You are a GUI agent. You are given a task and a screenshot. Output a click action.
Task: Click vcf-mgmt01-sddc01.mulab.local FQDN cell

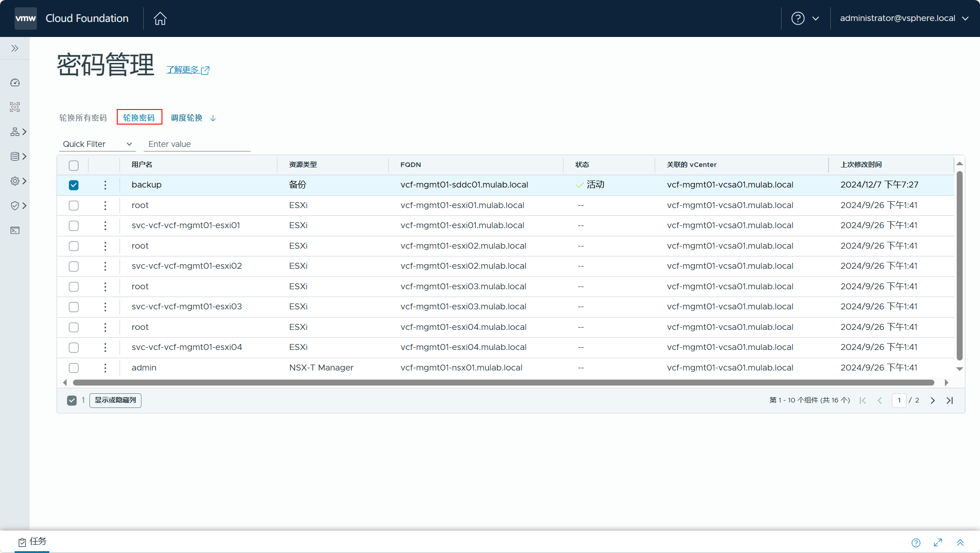464,185
